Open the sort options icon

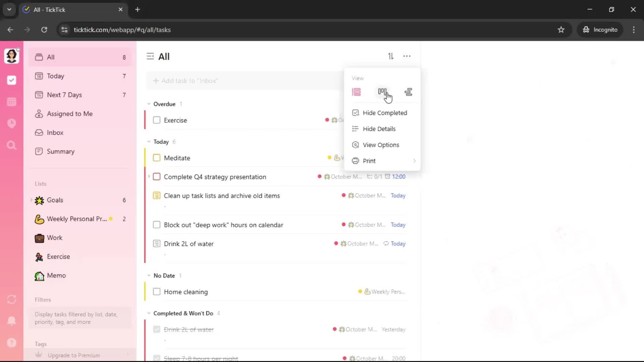pos(391,56)
